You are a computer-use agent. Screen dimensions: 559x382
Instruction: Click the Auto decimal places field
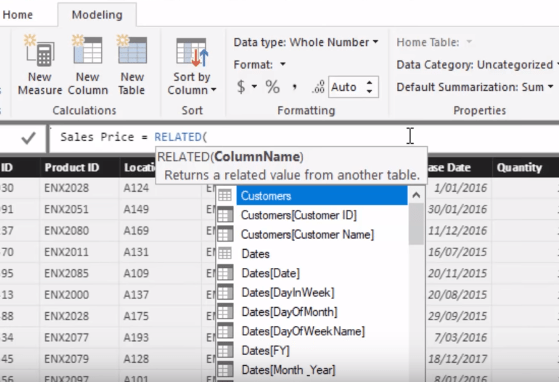(x=346, y=87)
